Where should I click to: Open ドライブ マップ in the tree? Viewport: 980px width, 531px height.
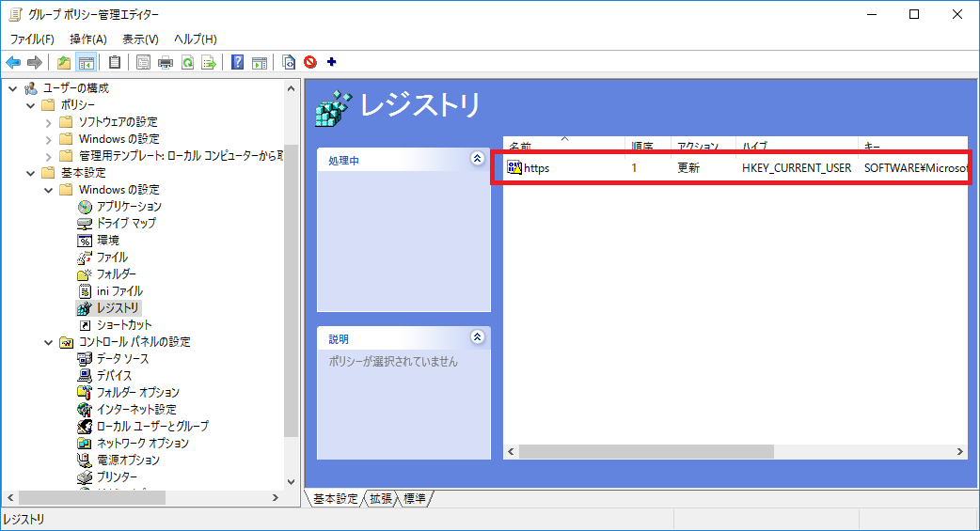pyautogui.click(x=126, y=223)
